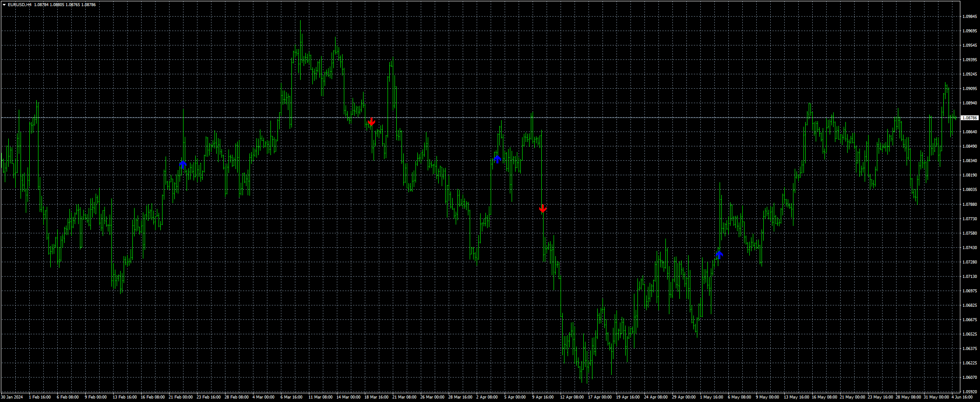Select the red down arrow near 9 Apr
The image size is (980, 402).
543,208
